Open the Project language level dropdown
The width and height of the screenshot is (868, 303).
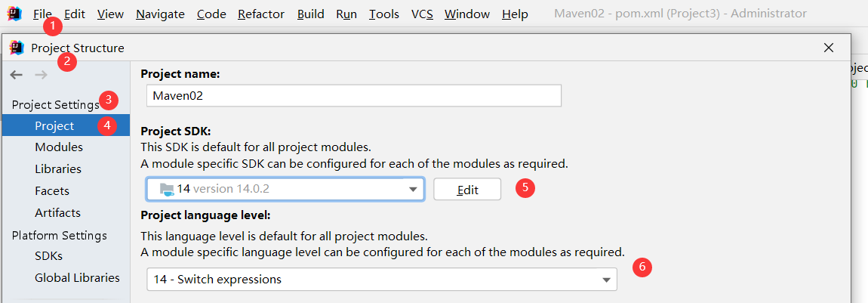tap(605, 280)
